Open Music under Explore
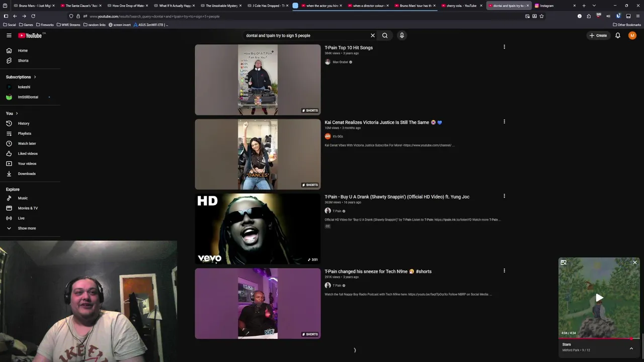Viewport: 644px width, 362px height. pyautogui.click(x=30, y=198)
